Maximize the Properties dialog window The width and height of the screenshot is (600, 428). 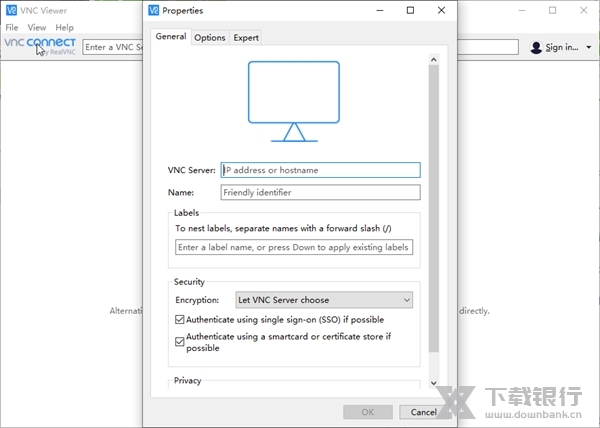(x=410, y=11)
